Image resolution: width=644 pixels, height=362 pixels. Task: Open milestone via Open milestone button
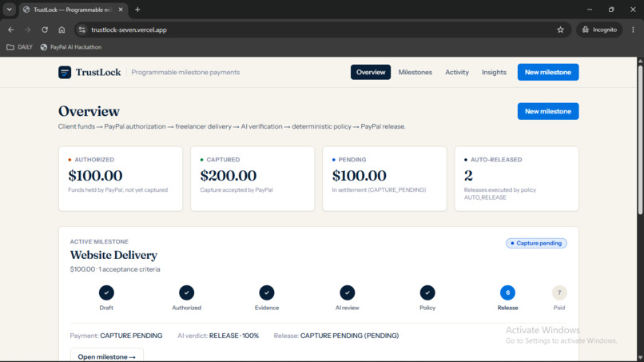click(107, 356)
